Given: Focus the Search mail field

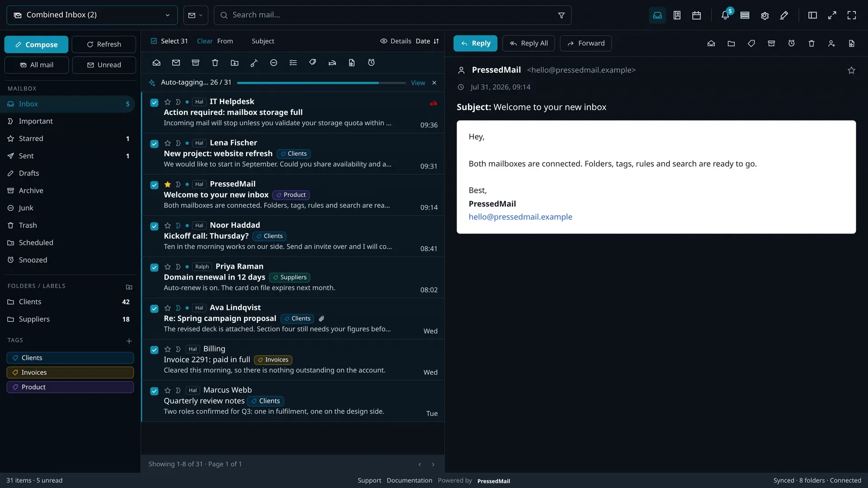Looking at the screenshot, I should click(x=392, y=15).
